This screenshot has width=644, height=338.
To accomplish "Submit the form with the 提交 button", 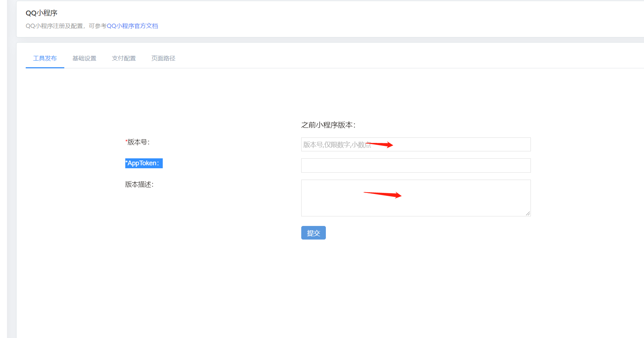I will [313, 233].
